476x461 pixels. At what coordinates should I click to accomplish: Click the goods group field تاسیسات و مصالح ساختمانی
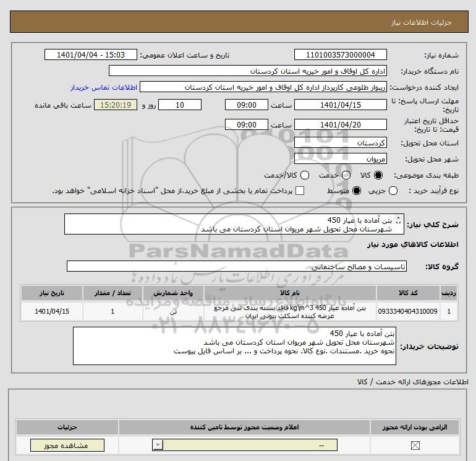tap(237, 266)
